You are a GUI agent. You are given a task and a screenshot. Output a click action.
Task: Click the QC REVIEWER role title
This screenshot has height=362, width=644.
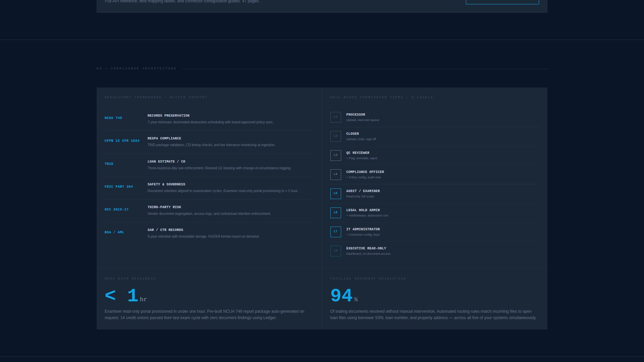pos(358,153)
